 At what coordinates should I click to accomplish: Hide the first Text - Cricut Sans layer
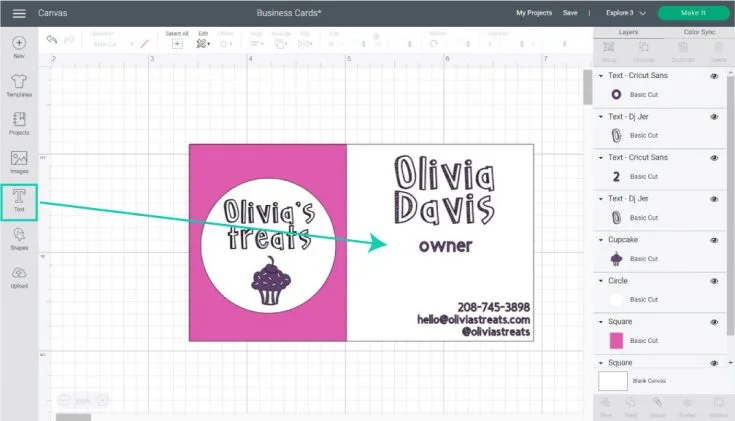[x=714, y=76]
